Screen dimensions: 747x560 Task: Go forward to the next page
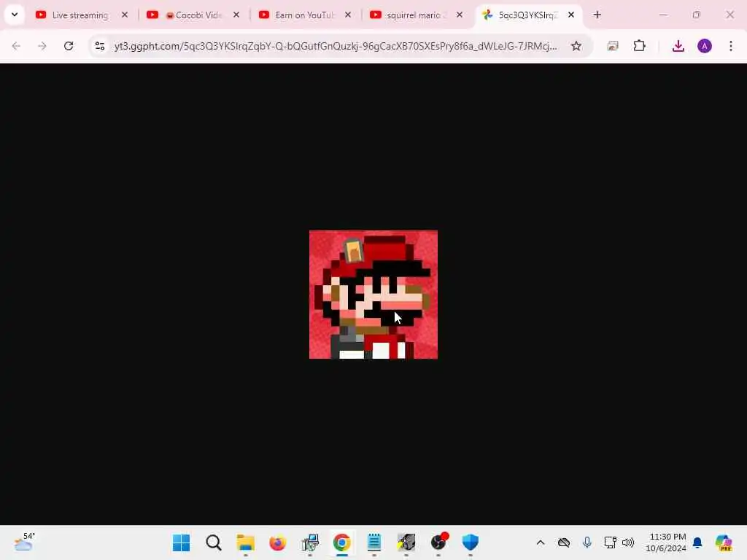click(x=42, y=46)
